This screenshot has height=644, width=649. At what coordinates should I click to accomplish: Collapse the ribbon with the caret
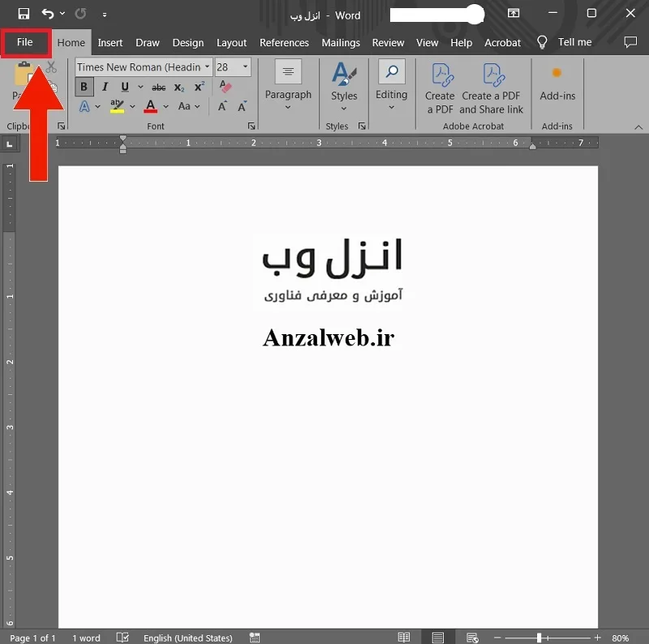[x=638, y=127]
